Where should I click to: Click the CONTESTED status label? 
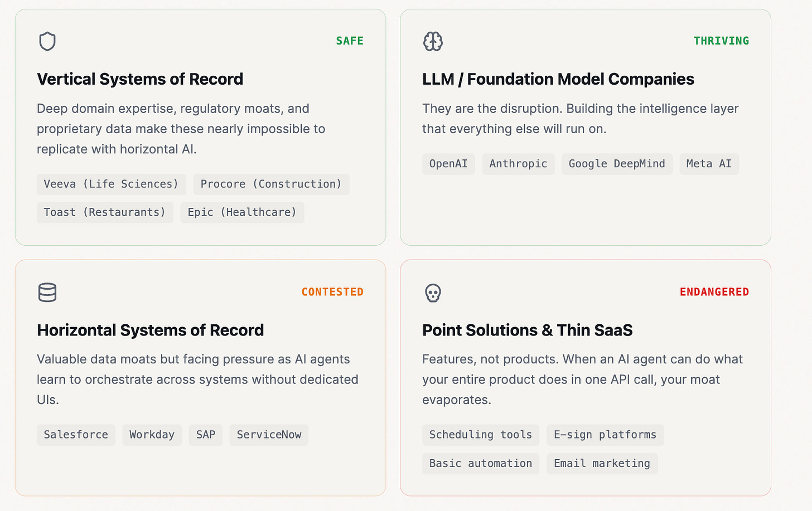[332, 292]
